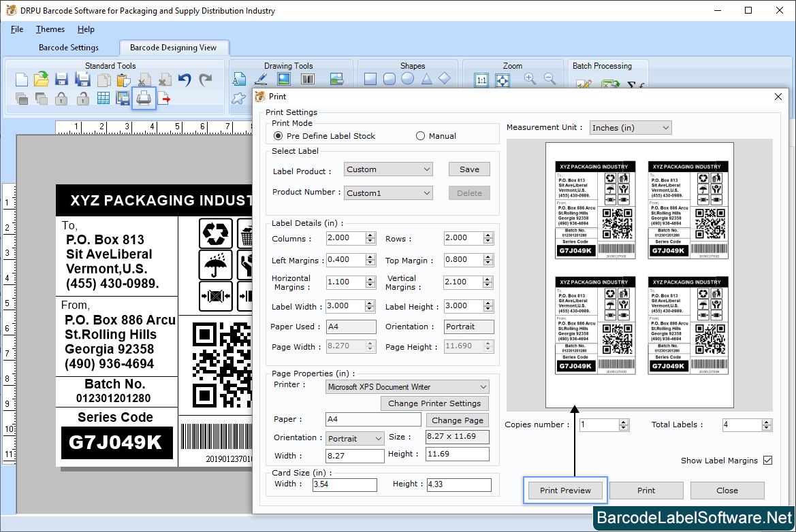Select Pre Define Label Stock mode

tap(278, 135)
